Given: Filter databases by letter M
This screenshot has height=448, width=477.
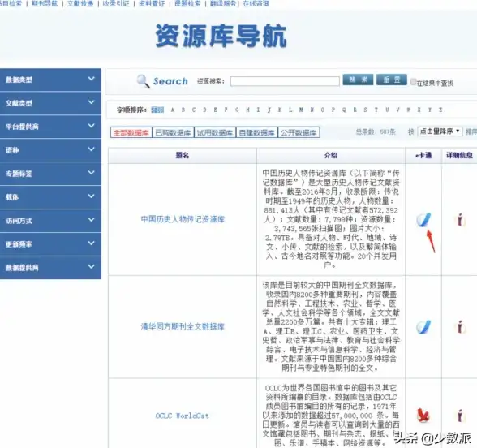Looking at the screenshot, I should (301, 110).
